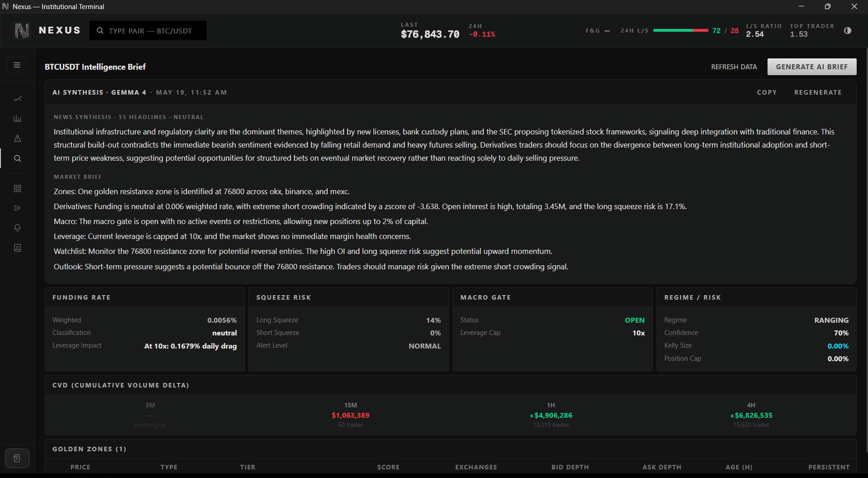Click the Regime RANGING value
Viewport: 868px width, 478px height.
[x=831, y=320]
